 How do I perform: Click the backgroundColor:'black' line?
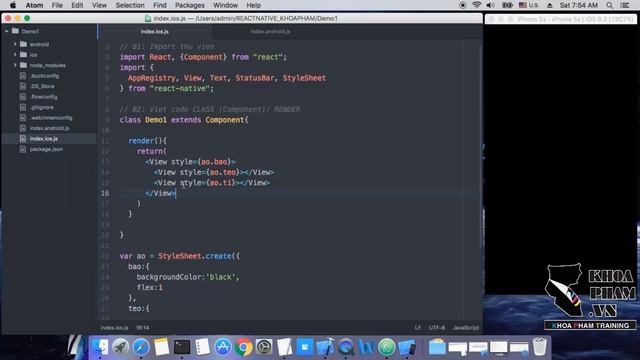click(x=188, y=277)
